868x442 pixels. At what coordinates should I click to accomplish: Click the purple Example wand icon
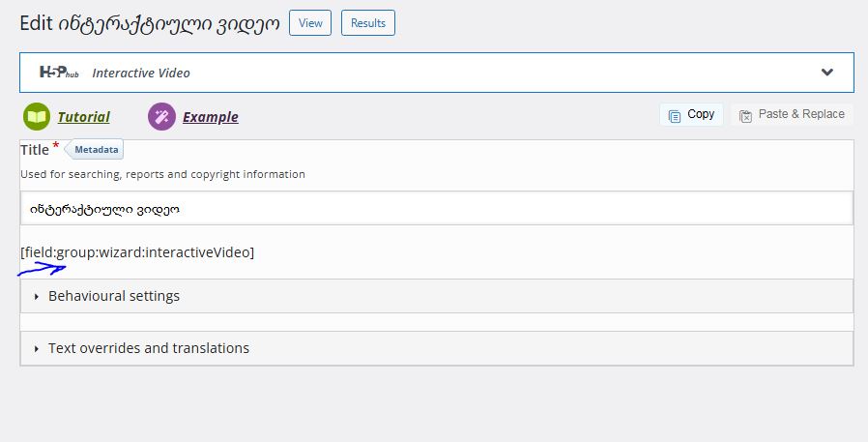[161, 117]
